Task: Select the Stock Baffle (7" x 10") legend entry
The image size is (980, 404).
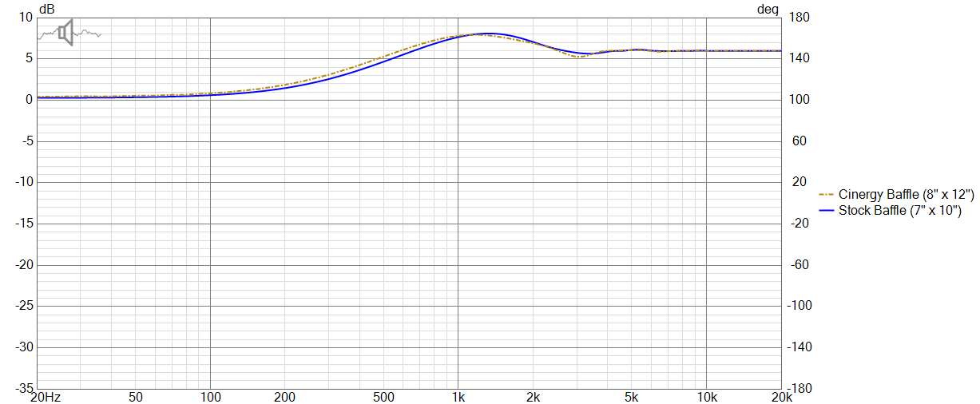Action: (889, 210)
